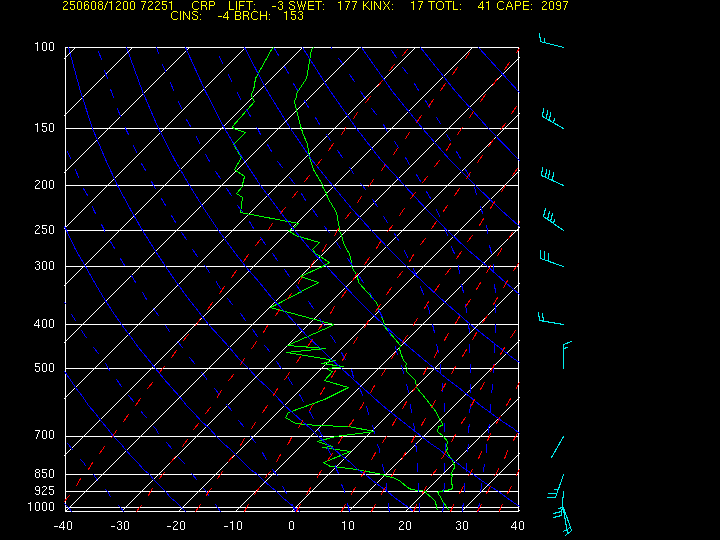Select the wind barb at the 250 level

553,219
